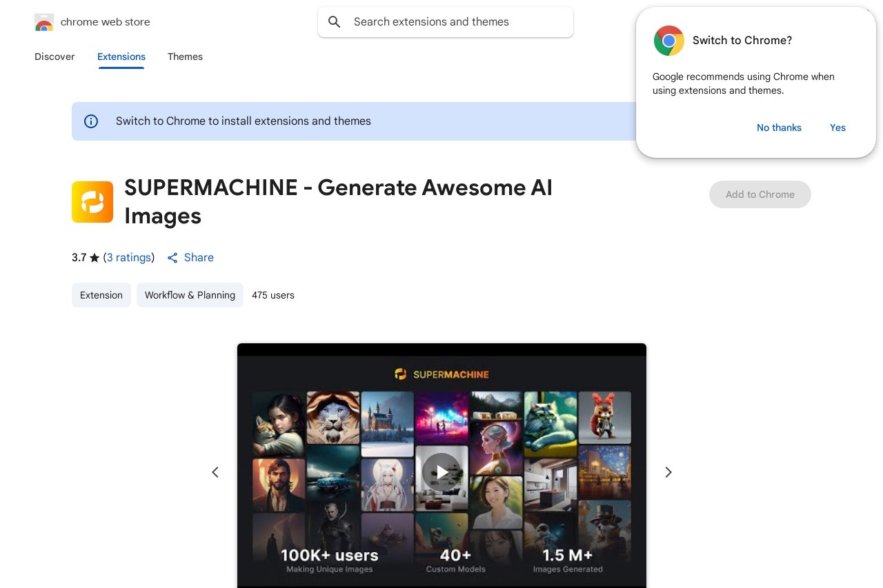Open the Discover tab
The width and height of the screenshot is (883, 588).
click(x=54, y=57)
